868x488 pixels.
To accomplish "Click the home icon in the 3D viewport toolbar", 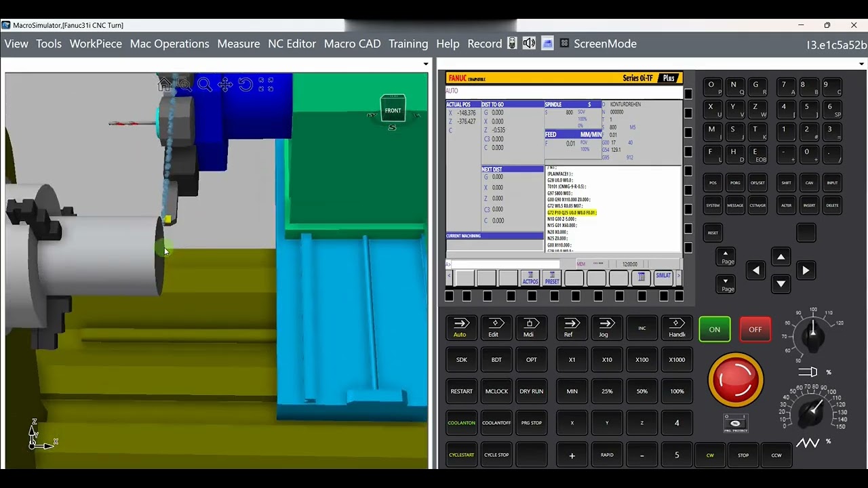I will pyautogui.click(x=164, y=85).
